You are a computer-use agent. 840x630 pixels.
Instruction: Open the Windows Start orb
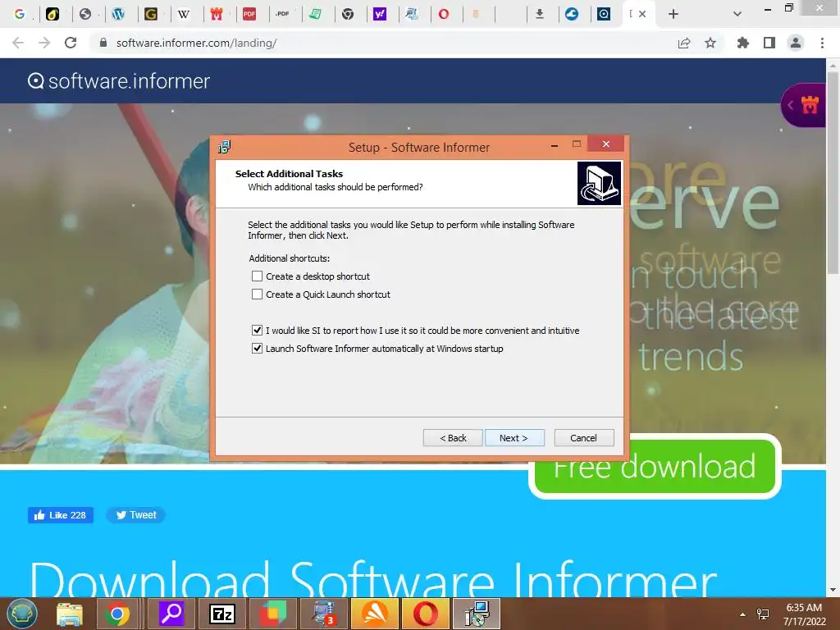click(22, 614)
